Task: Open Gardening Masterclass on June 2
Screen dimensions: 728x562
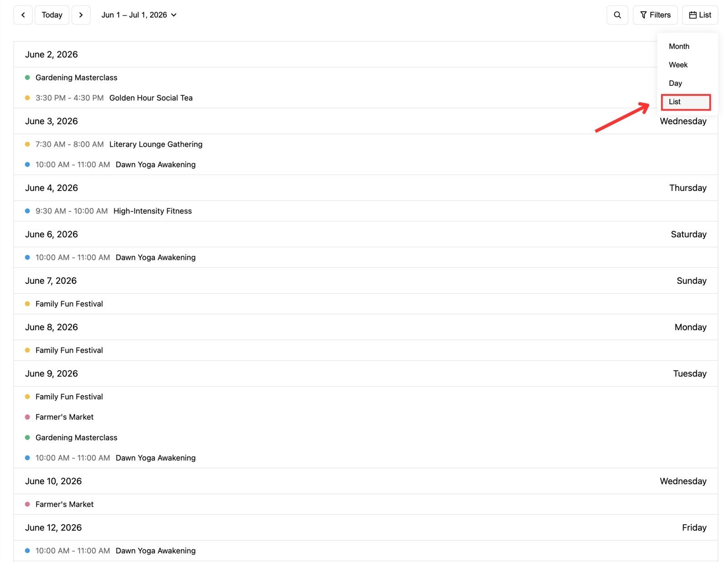Action: pyautogui.click(x=76, y=78)
